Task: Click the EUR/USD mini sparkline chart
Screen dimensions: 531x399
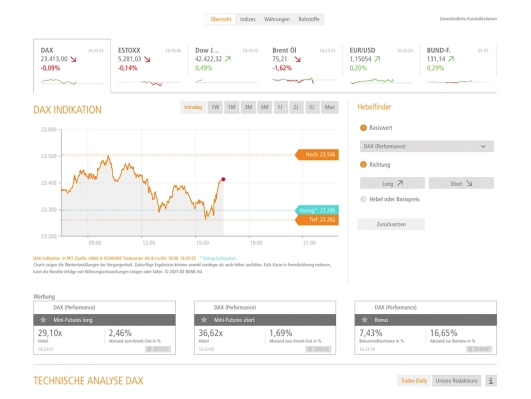Action: tap(381, 81)
